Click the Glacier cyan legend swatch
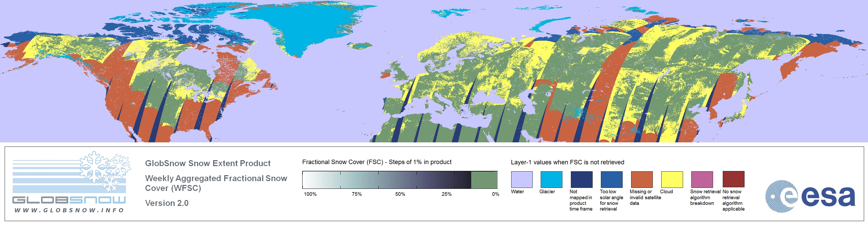The image size is (868, 225). pyautogui.click(x=551, y=179)
